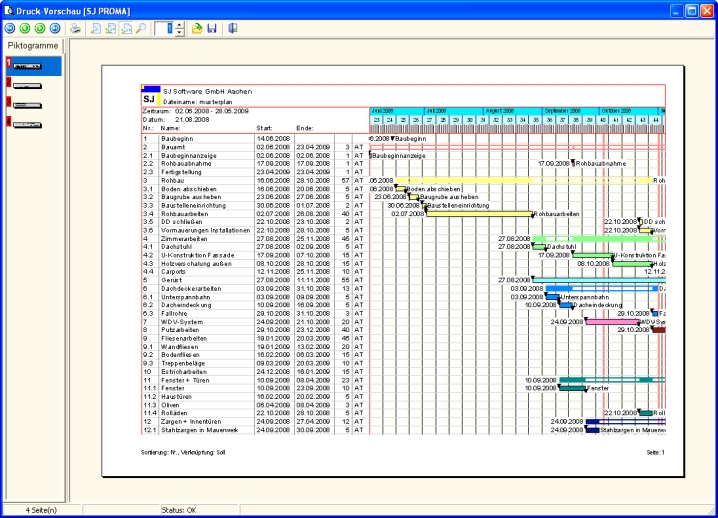Select page 1 thumbnail in Piktogramme
The width and height of the screenshot is (718, 518).
(x=28, y=66)
